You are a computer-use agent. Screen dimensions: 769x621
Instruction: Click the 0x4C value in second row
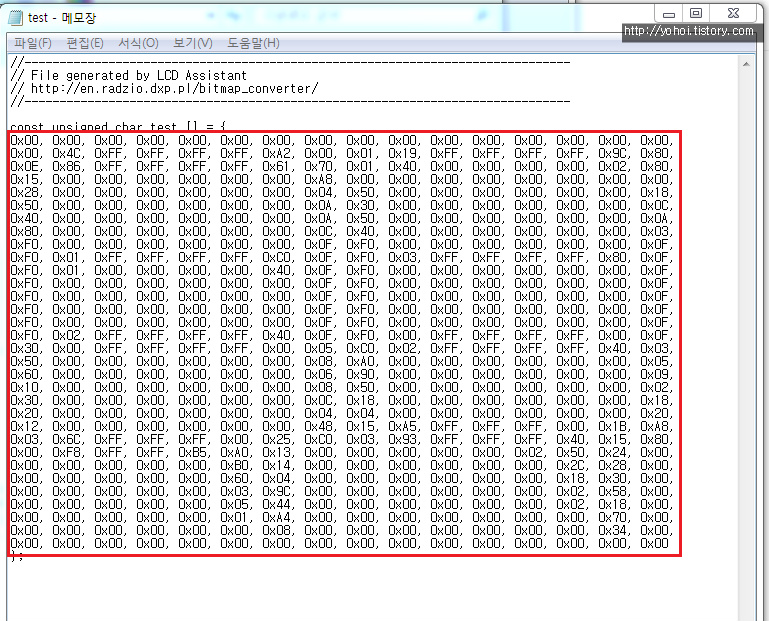(67, 154)
